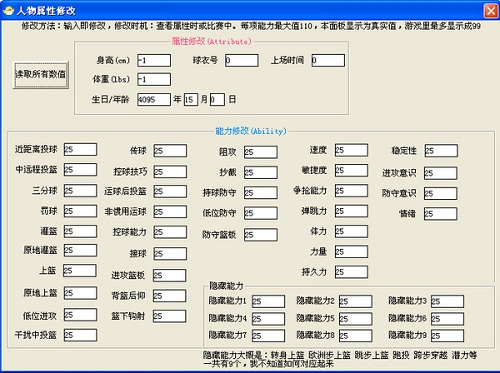Click the birthday year field showing 4095
500x373 pixels.
154,99
